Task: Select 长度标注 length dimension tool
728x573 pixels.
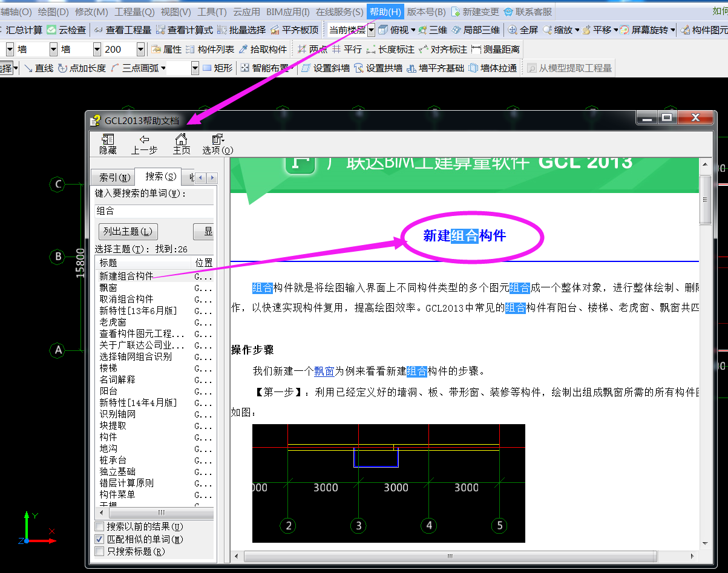Action: coord(390,49)
